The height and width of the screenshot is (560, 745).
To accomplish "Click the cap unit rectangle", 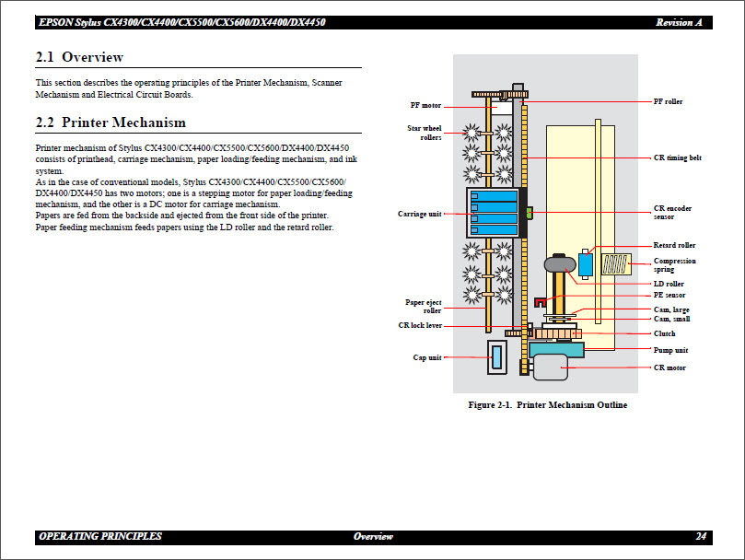I will 497,356.
